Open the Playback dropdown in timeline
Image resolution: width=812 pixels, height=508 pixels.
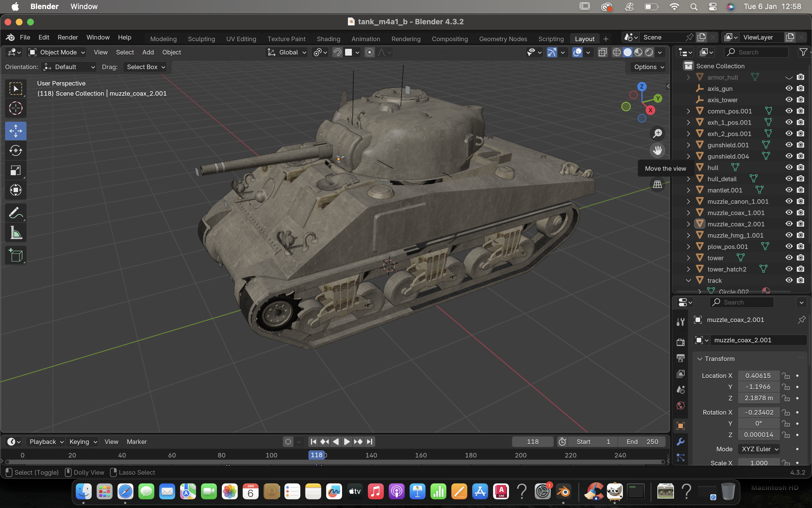click(45, 441)
